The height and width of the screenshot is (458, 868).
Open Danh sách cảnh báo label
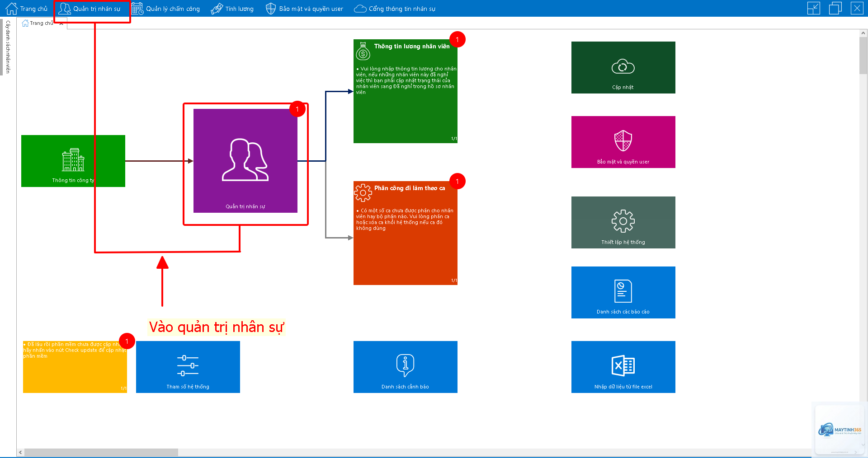(x=406, y=387)
